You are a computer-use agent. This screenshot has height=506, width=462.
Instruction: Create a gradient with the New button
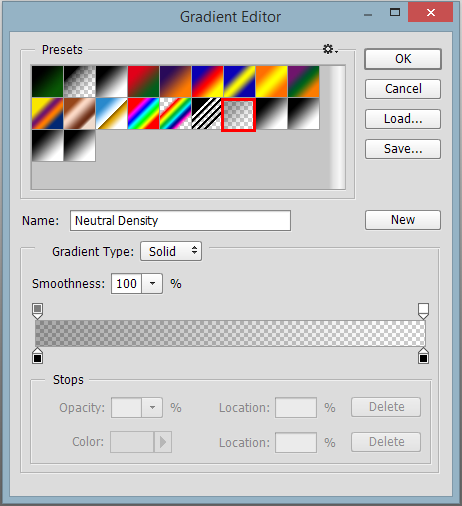403,220
